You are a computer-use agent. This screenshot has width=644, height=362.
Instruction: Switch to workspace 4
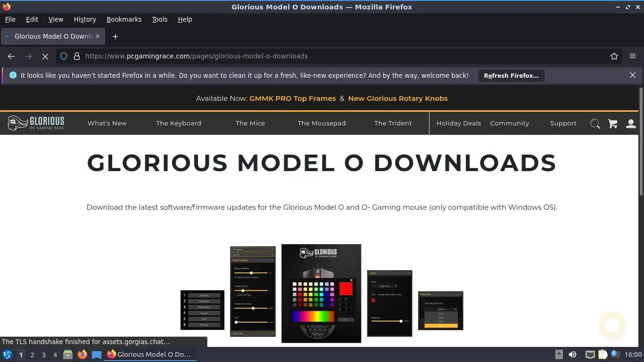pos(55,355)
